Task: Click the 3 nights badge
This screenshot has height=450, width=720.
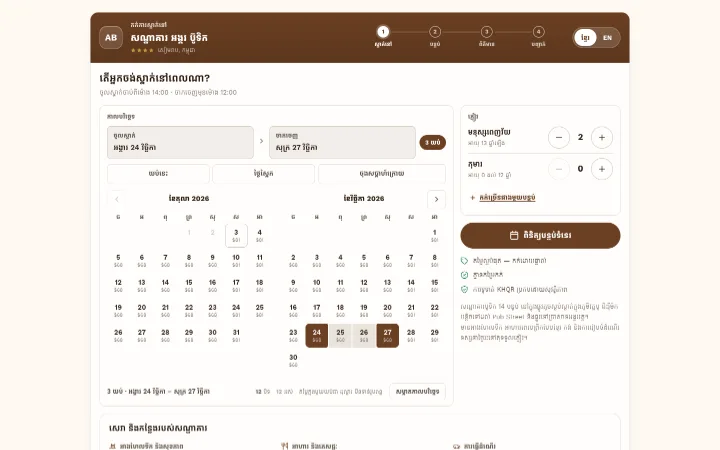Action: (x=433, y=142)
